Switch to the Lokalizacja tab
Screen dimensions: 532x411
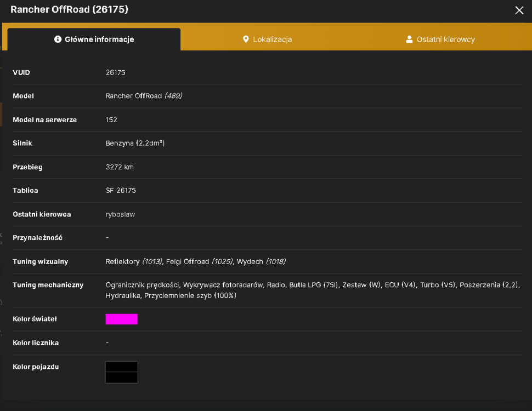pos(267,39)
